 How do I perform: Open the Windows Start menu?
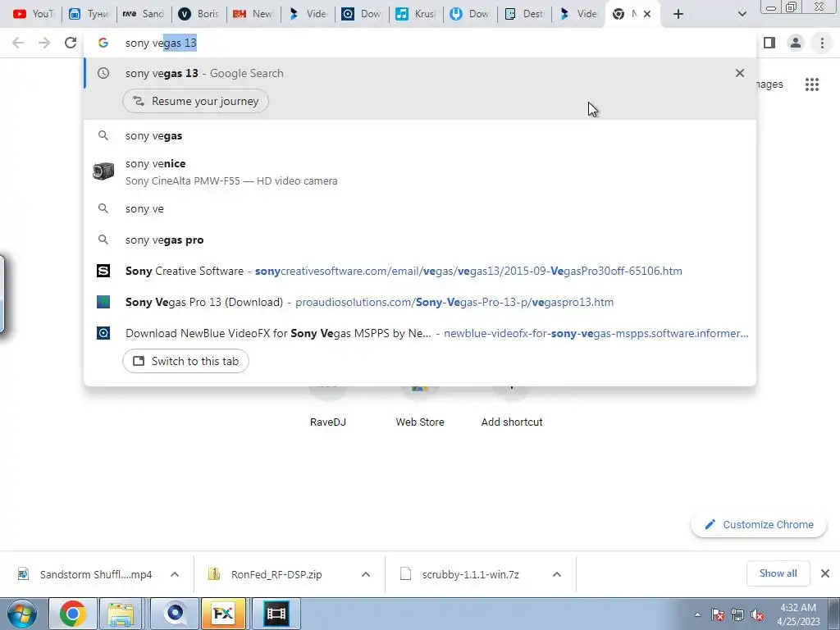(x=21, y=614)
